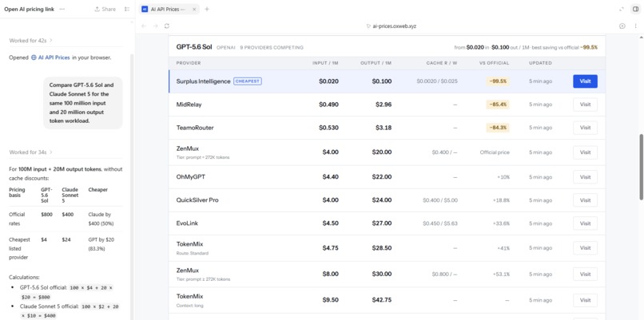Click the EvoLink provider name

[187, 223]
